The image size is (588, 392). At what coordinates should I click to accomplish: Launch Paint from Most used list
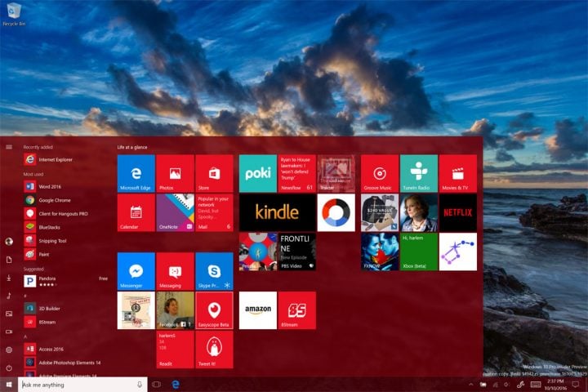66,254
